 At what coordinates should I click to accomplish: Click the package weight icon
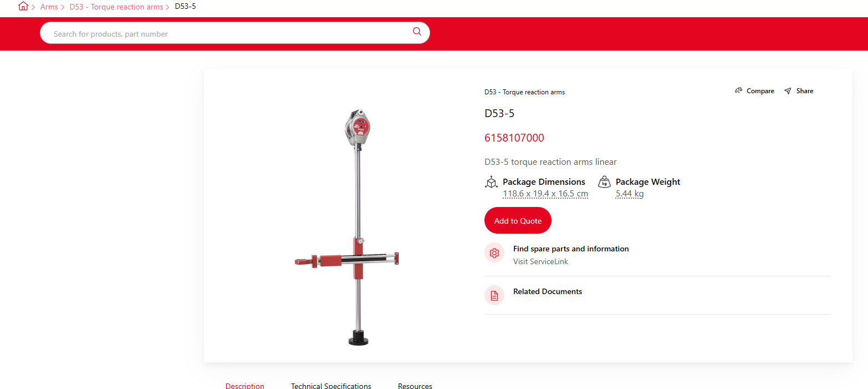[604, 182]
